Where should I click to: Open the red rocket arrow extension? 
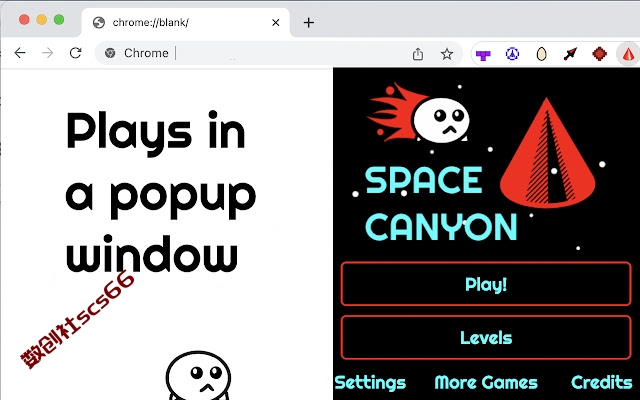[570, 54]
